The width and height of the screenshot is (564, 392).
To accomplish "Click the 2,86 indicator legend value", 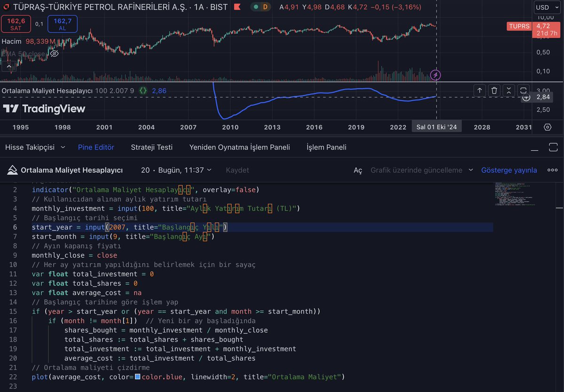I will point(159,90).
